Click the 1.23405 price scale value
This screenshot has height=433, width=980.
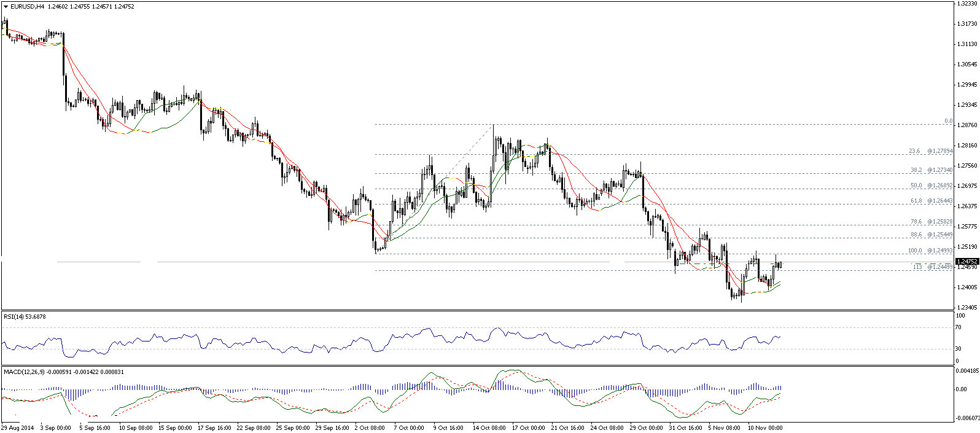click(x=967, y=308)
